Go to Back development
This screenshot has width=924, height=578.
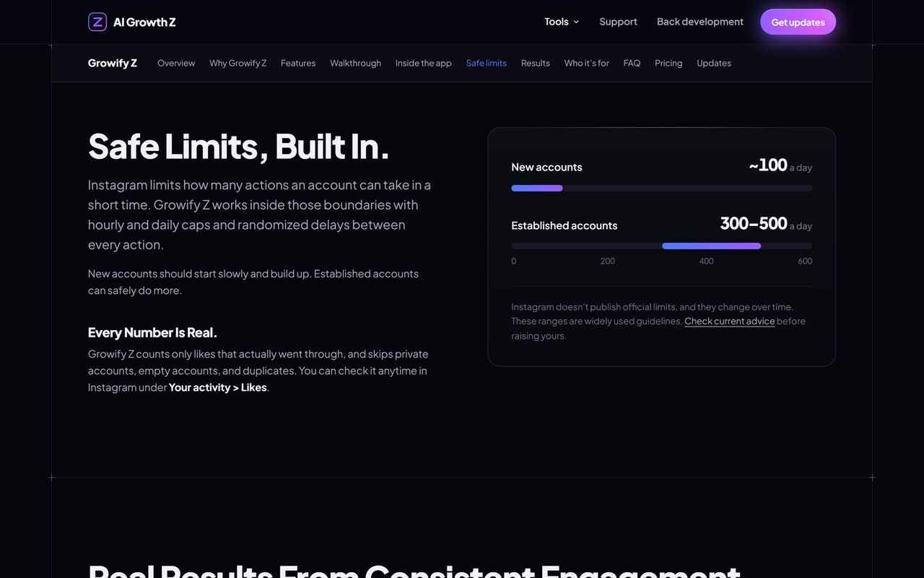pyautogui.click(x=700, y=22)
